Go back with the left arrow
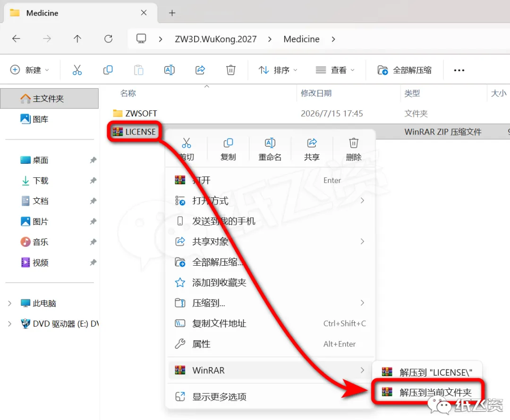510x420 pixels. click(x=16, y=39)
